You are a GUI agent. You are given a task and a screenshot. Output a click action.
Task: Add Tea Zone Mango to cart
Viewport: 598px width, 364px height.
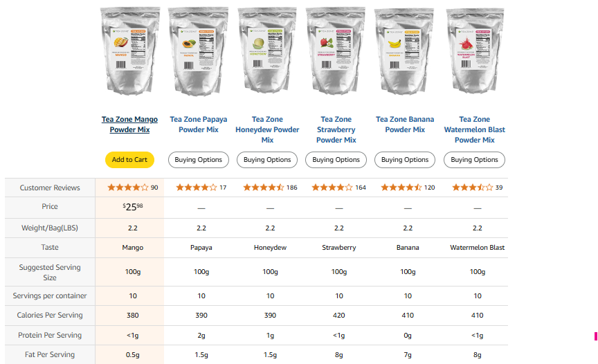click(129, 160)
